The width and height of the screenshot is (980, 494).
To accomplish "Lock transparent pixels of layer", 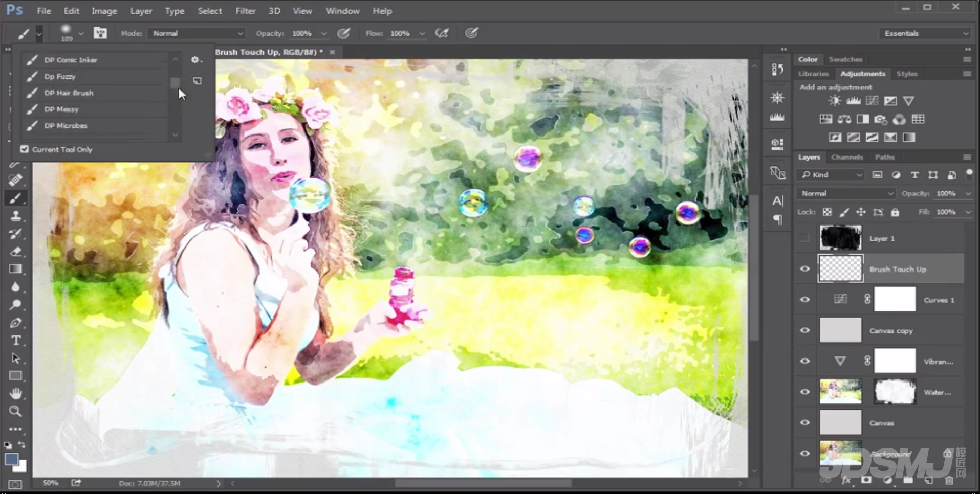I will 827,212.
